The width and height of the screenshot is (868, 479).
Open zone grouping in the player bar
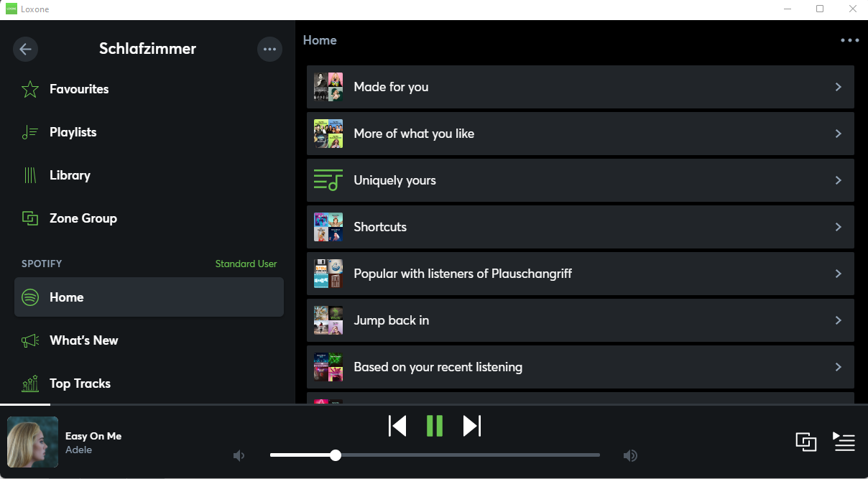point(806,442)
